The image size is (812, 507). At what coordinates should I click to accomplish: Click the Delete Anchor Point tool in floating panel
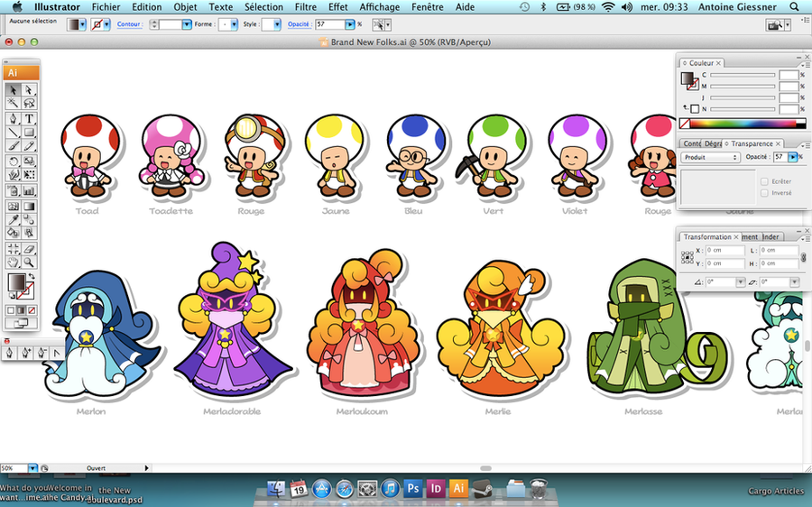pos(41,354)
